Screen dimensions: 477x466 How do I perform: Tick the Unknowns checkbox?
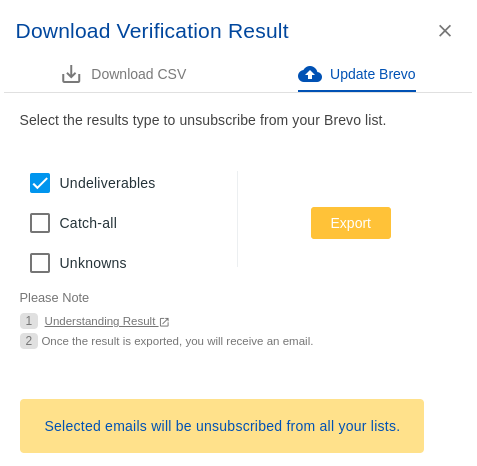[40, 263]
